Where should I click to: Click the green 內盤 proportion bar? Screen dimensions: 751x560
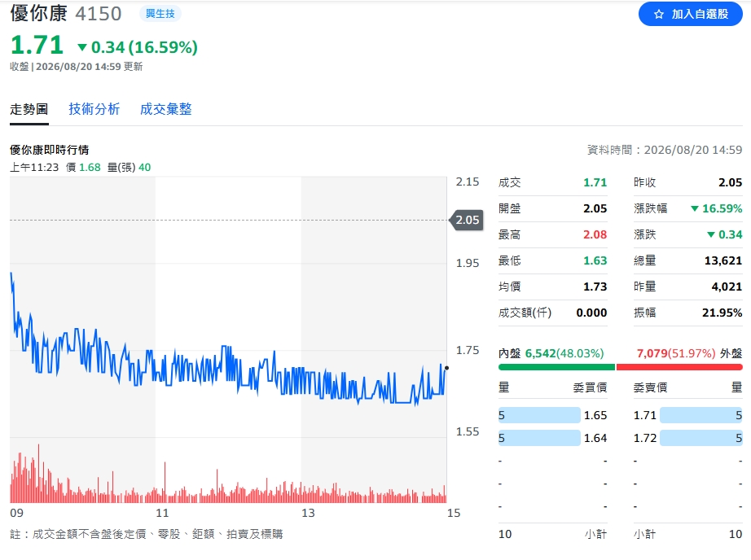coord(556,367)
